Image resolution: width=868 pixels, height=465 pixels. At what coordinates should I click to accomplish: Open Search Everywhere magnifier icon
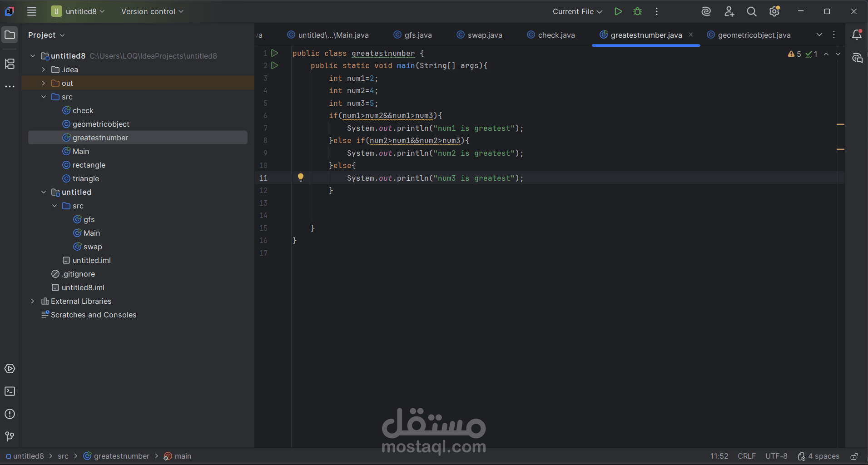point(752,12)
